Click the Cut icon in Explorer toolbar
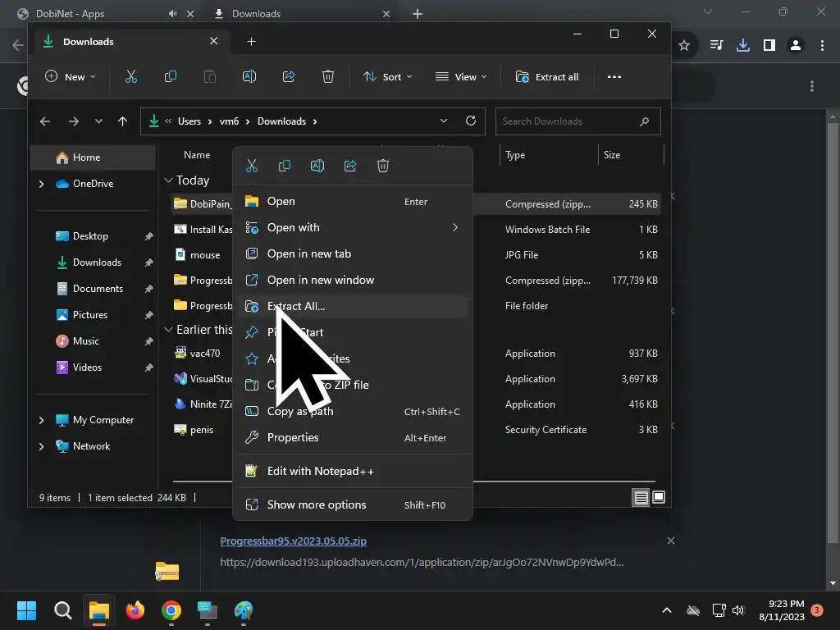840x630 pixels. 130,76
